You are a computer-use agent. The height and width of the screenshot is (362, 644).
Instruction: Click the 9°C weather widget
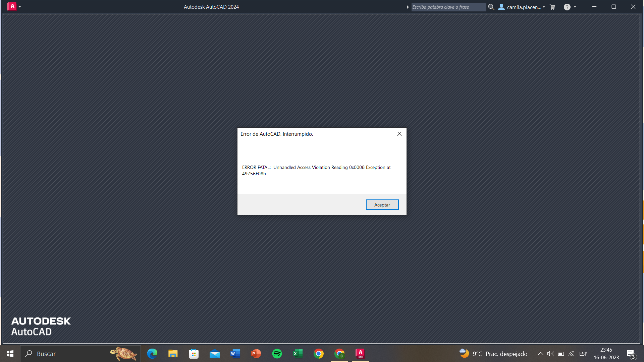coord(477,354)
